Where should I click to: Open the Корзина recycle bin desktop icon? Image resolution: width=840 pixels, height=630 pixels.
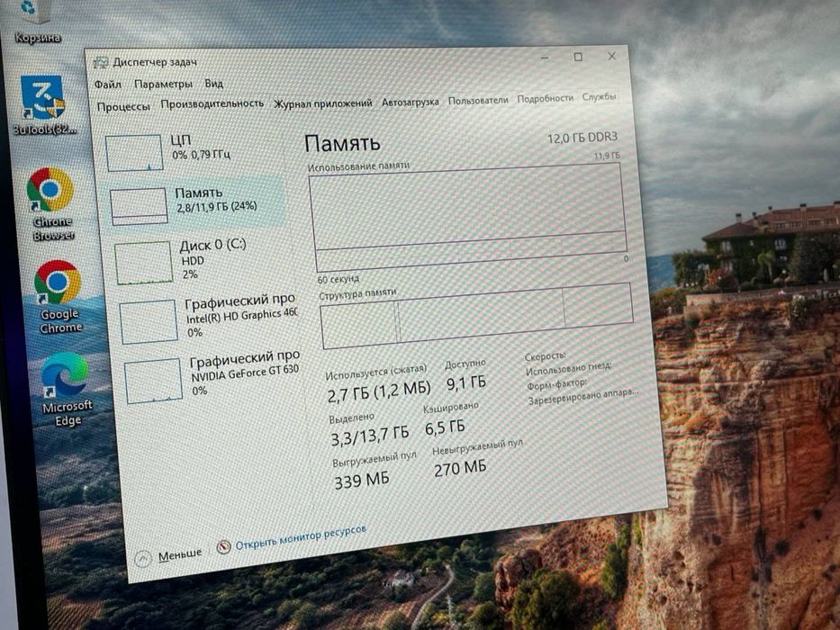point(35,22)
